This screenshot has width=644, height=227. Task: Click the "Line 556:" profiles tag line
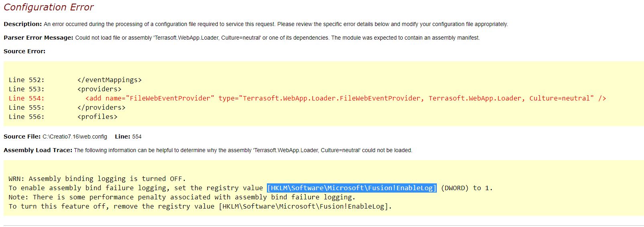(x=63, y=117)
